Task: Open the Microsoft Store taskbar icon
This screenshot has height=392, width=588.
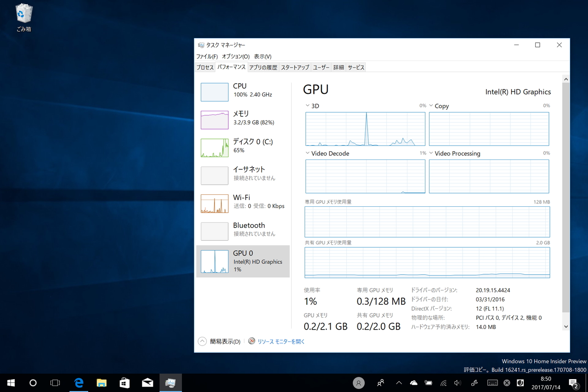Action: [x=124, y=383]
